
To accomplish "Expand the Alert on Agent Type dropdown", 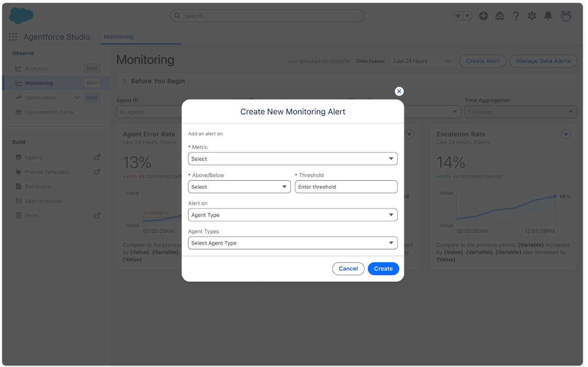I will coord(293,215).
